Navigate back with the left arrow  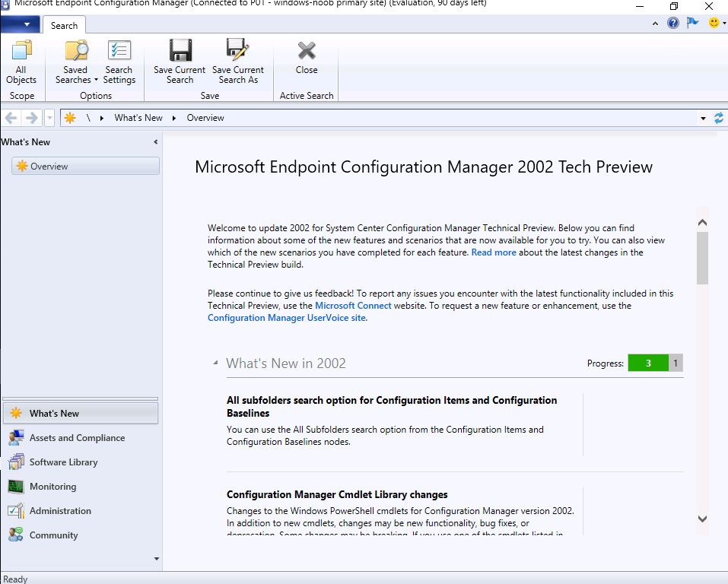click(x=11, y=118)
